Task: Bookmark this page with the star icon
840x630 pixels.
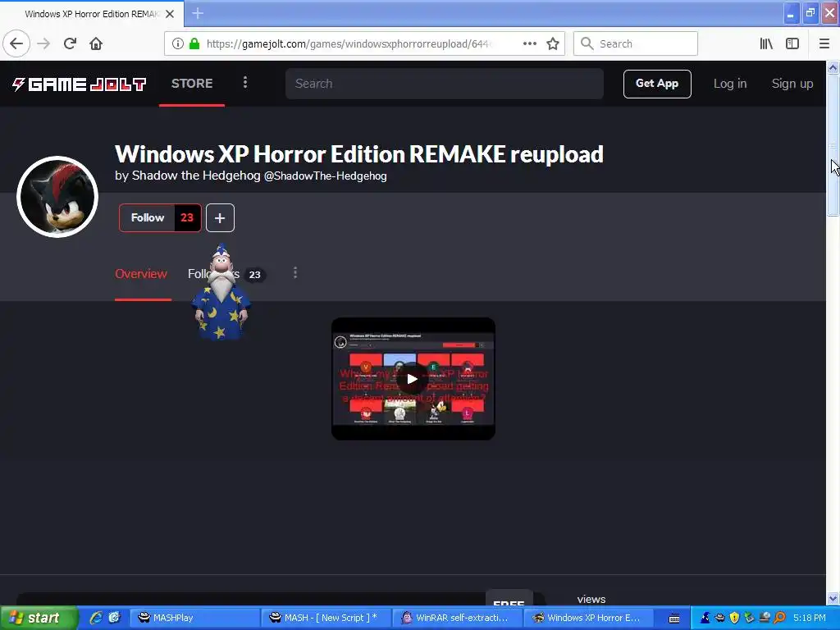Action: point(553,43)
